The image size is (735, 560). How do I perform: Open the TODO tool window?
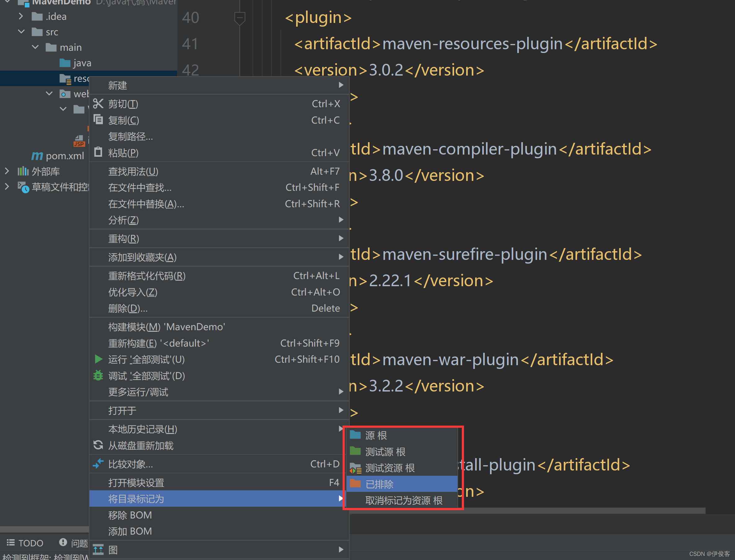coord(25,543)
